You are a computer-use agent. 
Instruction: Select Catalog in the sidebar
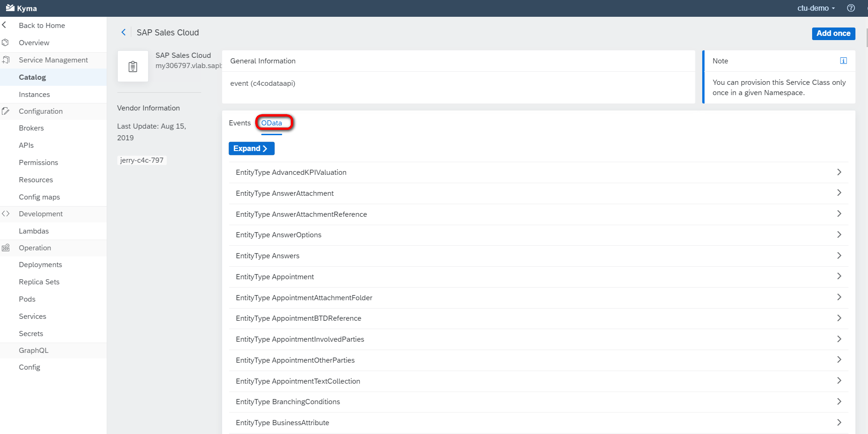33,77
